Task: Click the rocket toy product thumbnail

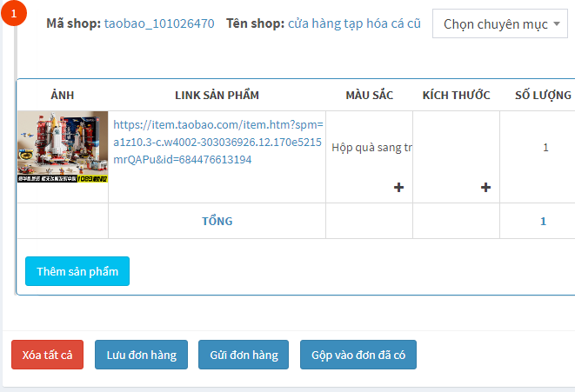Action: tap(63, 147)
